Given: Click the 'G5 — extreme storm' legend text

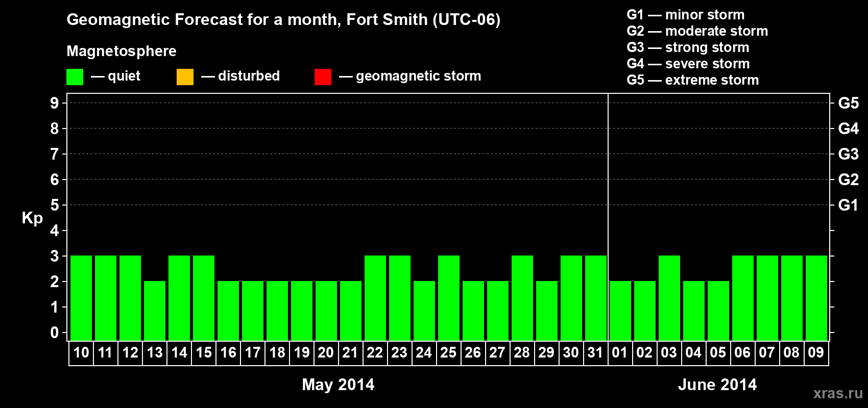Looking at the screenshot, I should coord(693,80).
